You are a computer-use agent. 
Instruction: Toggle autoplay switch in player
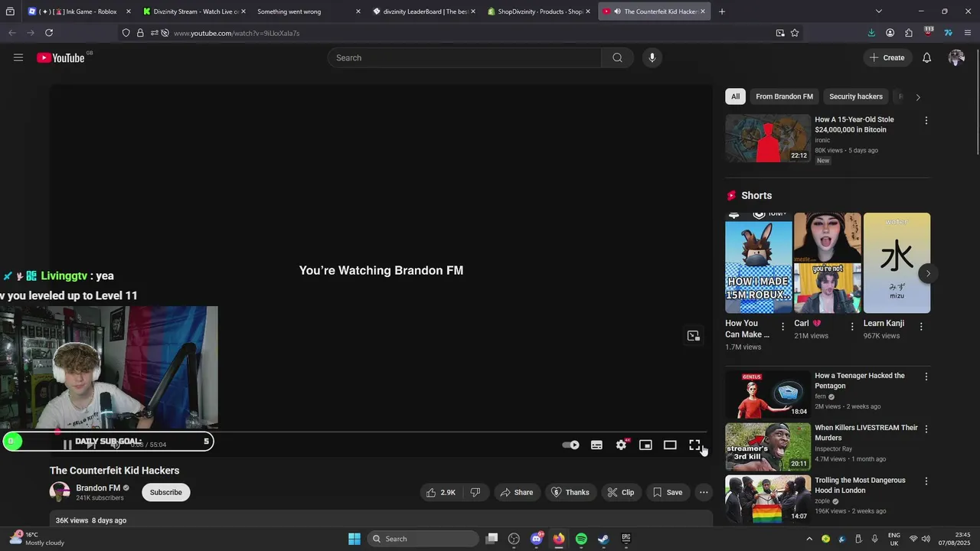click(x=570, y=445)
